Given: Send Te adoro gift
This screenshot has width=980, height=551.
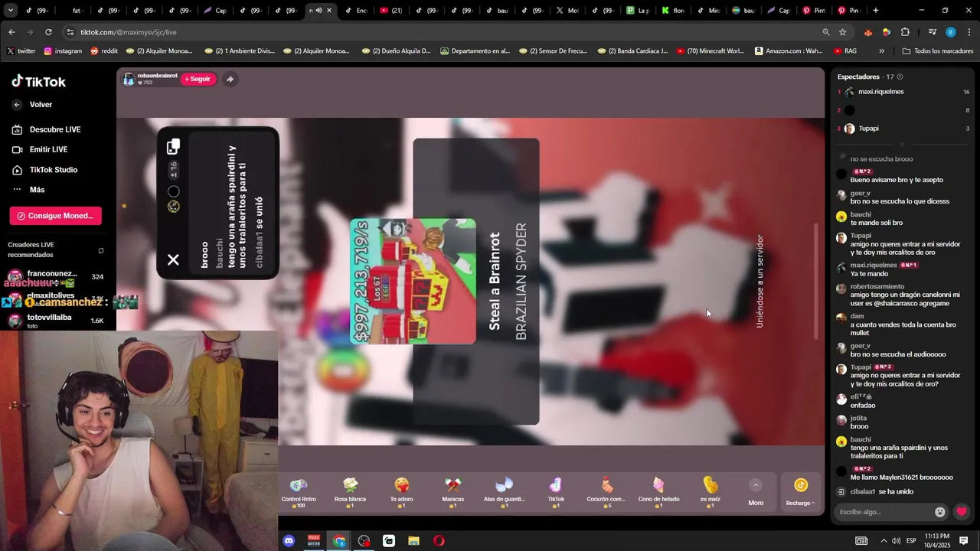Looking at the screenshot, I should pos(401,491).
